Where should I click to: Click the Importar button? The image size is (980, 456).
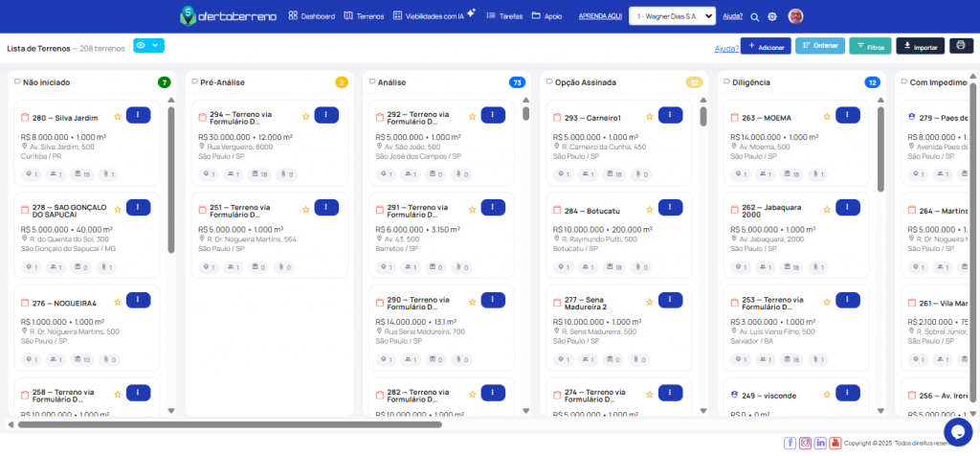(x=920, y=46)
